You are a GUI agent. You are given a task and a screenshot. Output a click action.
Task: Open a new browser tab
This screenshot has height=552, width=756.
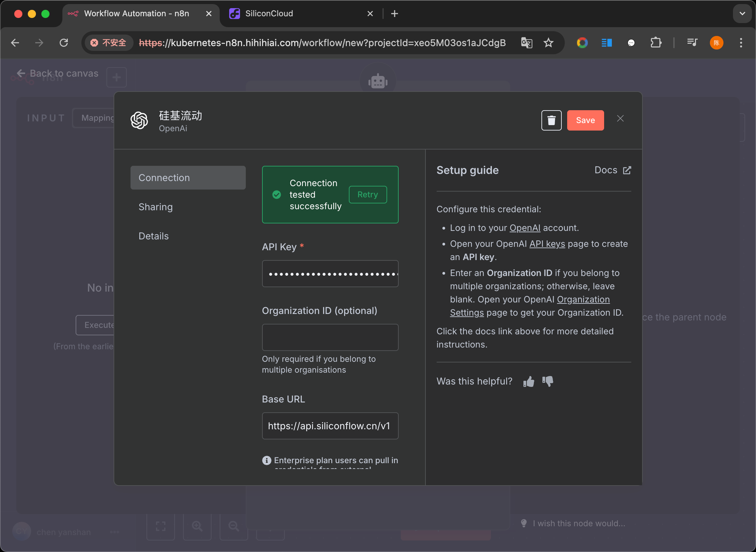tap(395, 14)
